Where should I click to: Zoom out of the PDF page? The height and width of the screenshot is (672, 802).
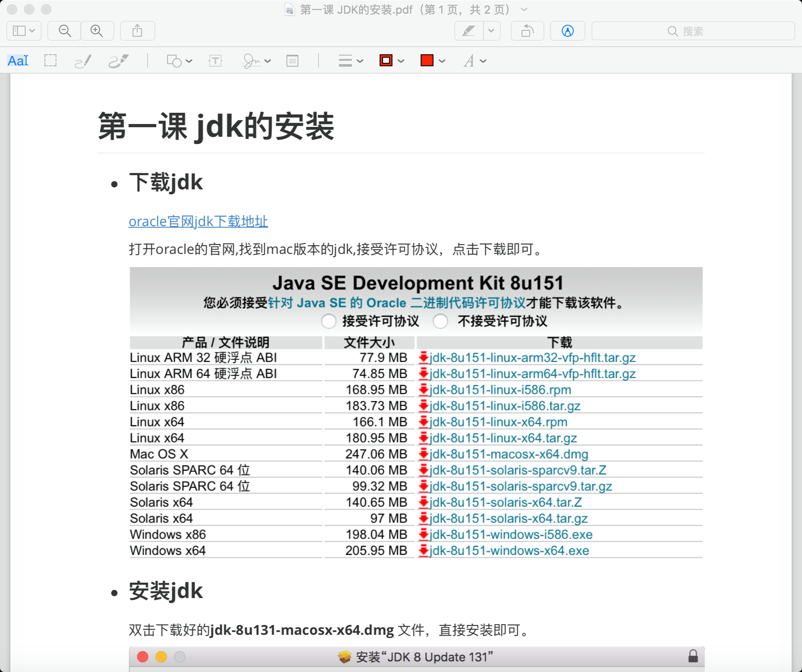65,31
